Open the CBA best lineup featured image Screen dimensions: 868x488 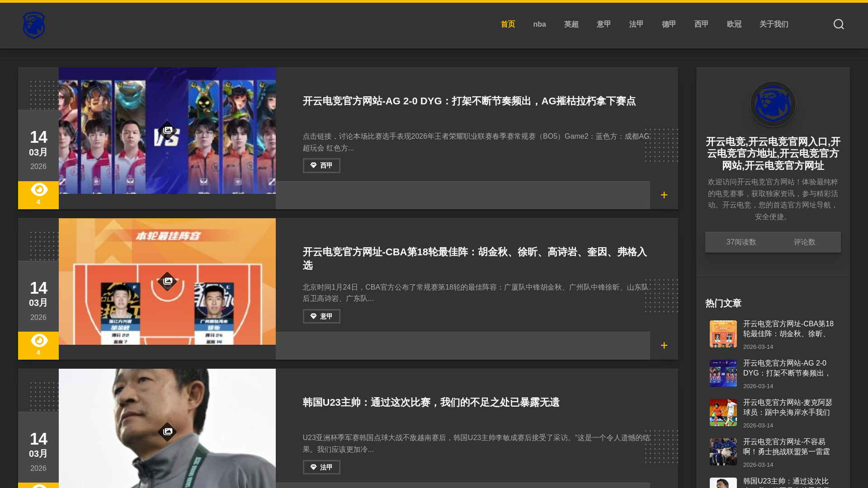coord(167,282)
